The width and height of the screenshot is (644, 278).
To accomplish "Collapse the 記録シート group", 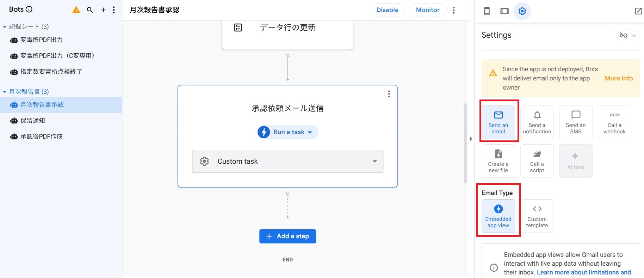I will pyautogui.click(x=5, y=27).
